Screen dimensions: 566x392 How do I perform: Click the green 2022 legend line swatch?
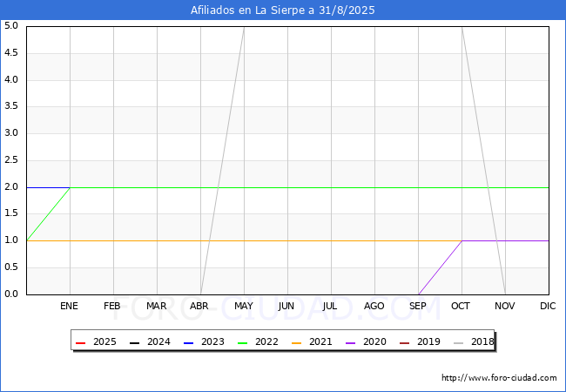(243, 342)
